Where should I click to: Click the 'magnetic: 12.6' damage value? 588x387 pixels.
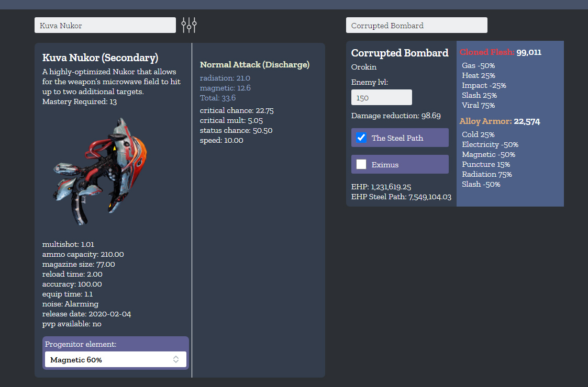[225, 88]
